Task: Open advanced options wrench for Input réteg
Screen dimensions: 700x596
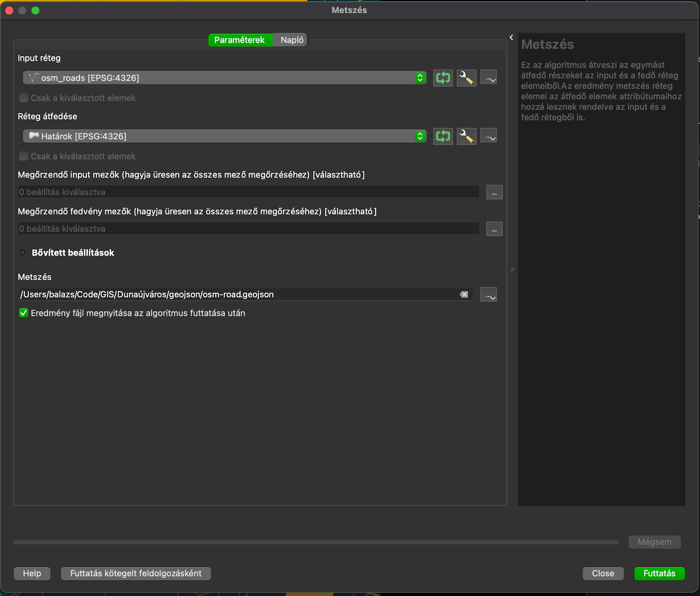Action: (x=466, y=78)
